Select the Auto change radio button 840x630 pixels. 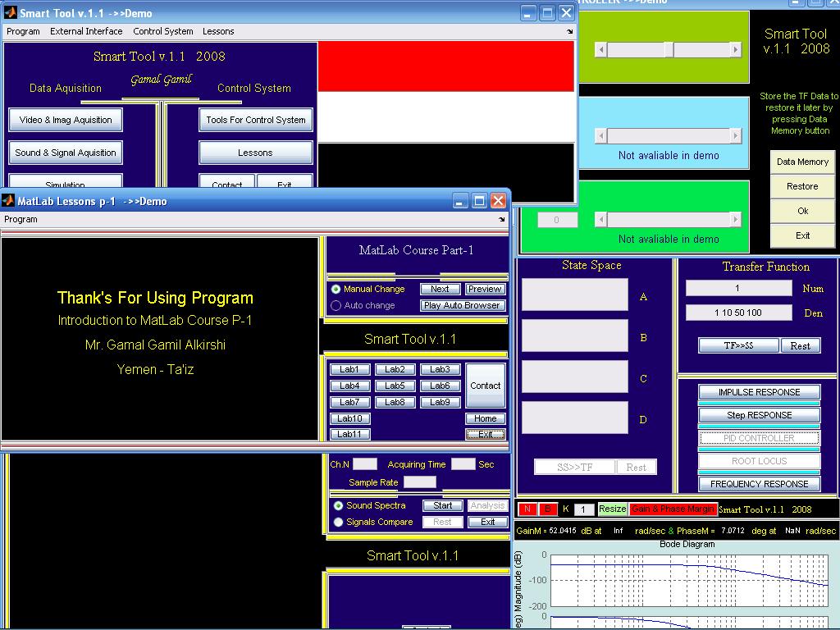pos(336,305)
